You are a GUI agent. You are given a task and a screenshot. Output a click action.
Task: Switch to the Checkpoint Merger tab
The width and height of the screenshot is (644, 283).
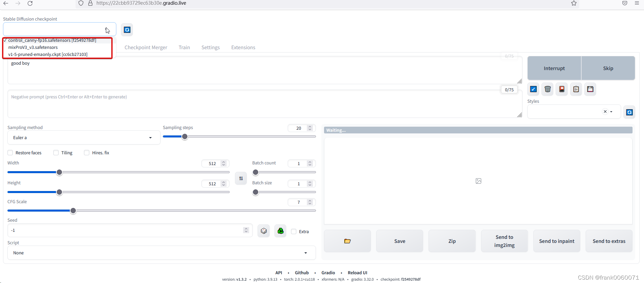(146, 48)
